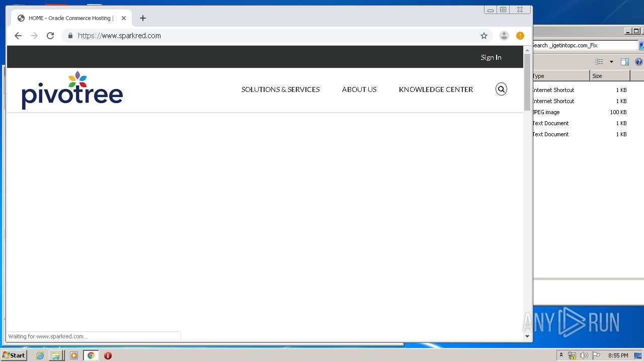Click the browser forward arrow
644x362 pixels.
34,36
